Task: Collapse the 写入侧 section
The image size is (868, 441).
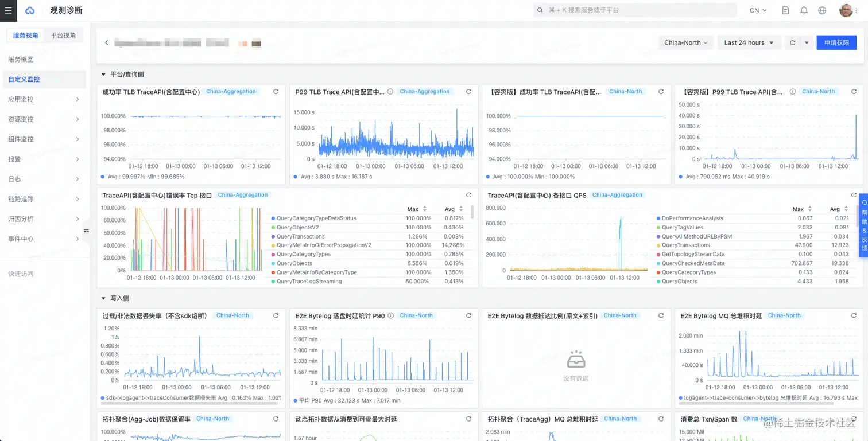Action: click(x=104, y=298)
